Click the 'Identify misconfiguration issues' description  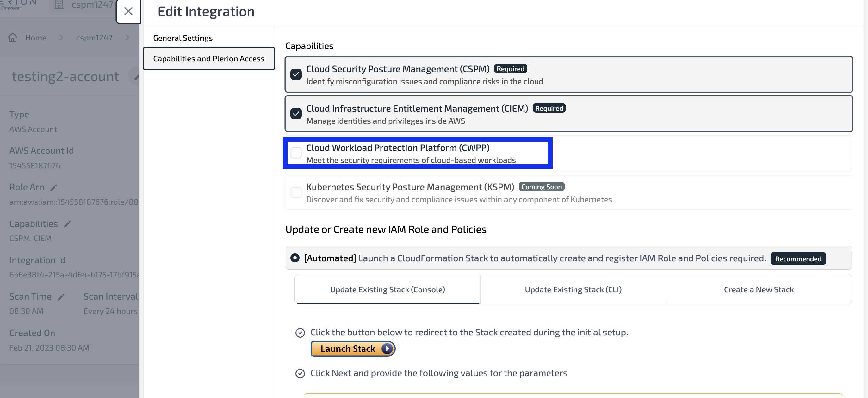[425, 81]
